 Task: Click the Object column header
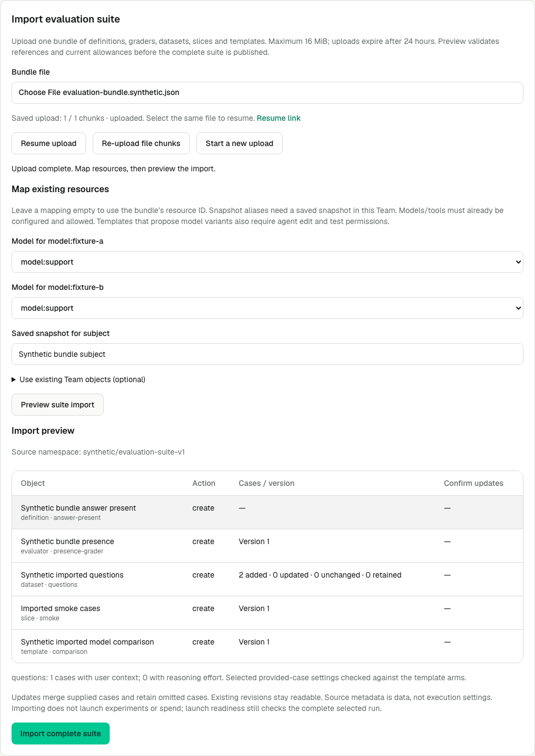tap(33, 483)
